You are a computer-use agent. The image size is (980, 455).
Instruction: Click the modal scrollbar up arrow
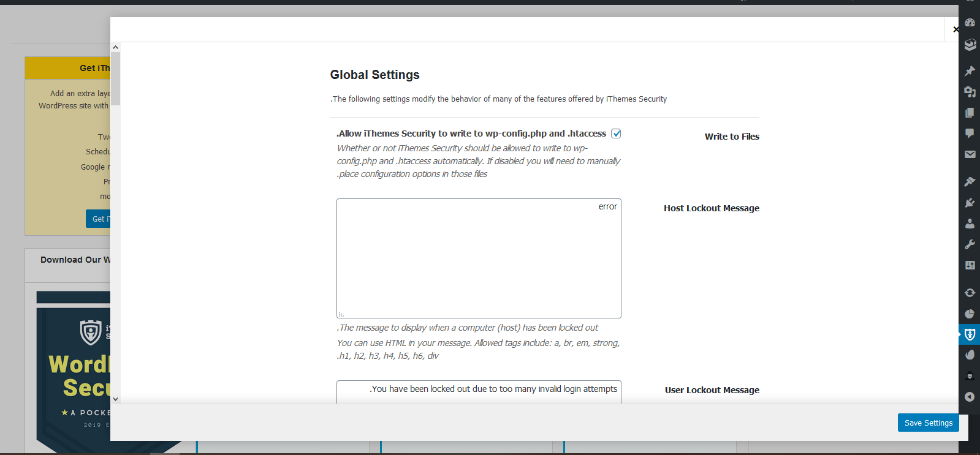click(x=115, y=47)
